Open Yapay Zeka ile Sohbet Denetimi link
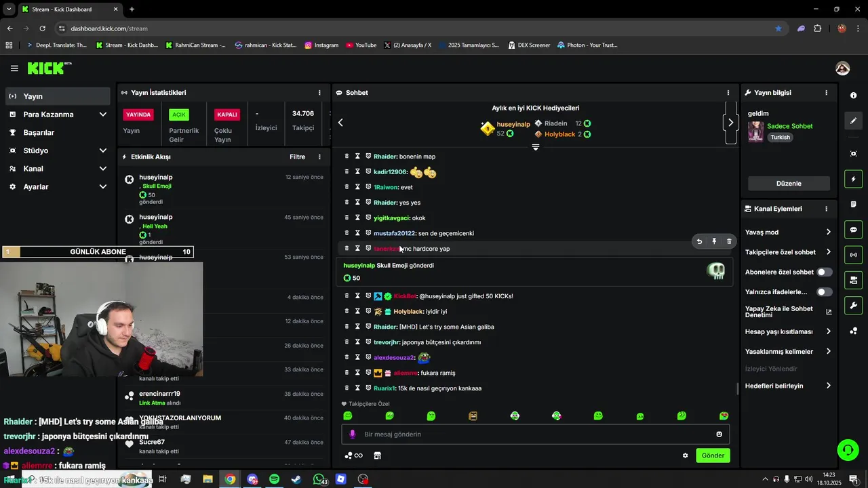This screenshot has width=868, height=488. 788,312
